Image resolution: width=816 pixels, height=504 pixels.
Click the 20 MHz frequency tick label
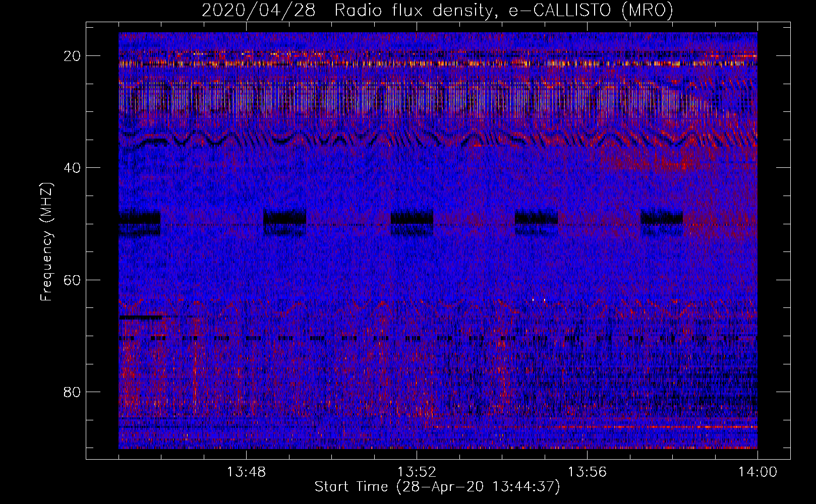(x=73, y=56)
